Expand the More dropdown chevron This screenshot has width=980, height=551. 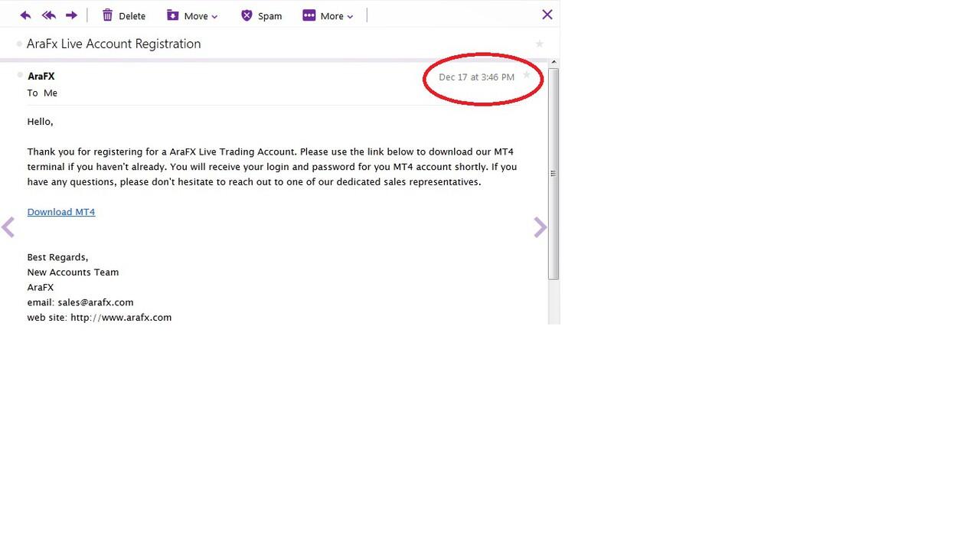pyautogui.click(x=350, y=17)
